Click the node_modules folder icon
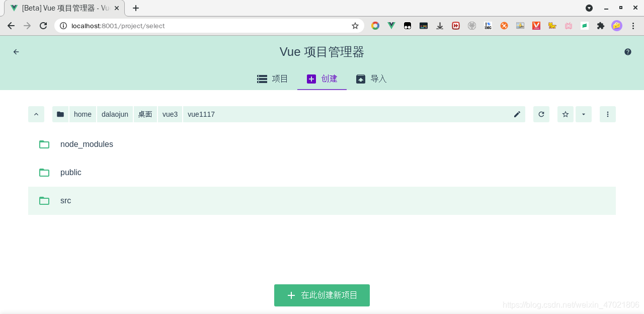 coord(44,144)
